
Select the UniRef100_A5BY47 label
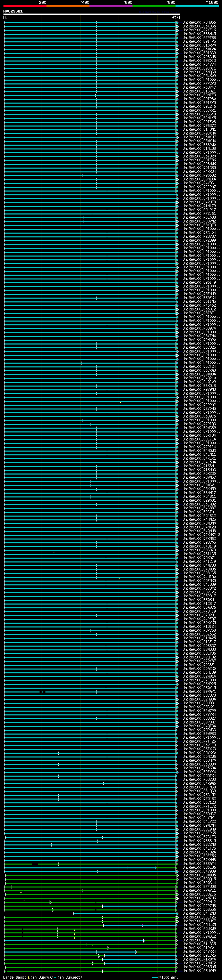(199, 87)
